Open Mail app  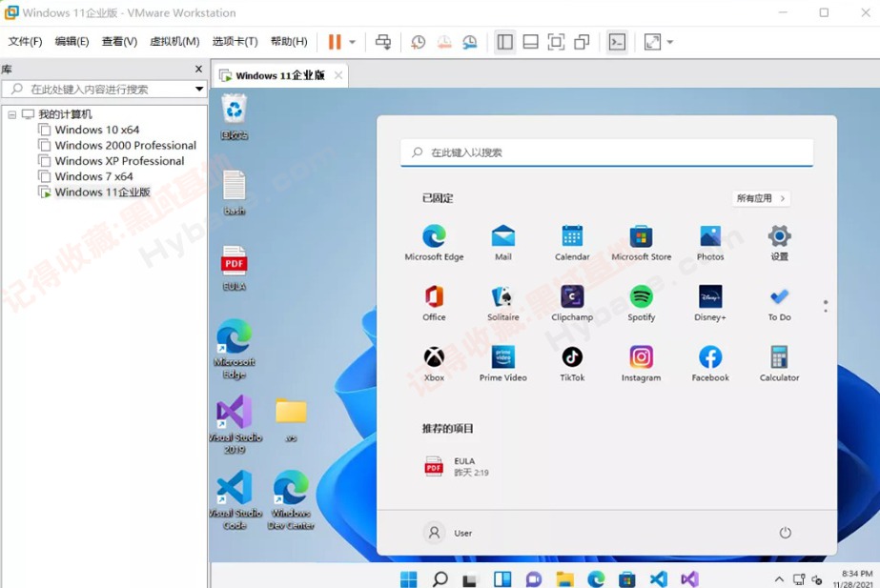tap(502, 242)
